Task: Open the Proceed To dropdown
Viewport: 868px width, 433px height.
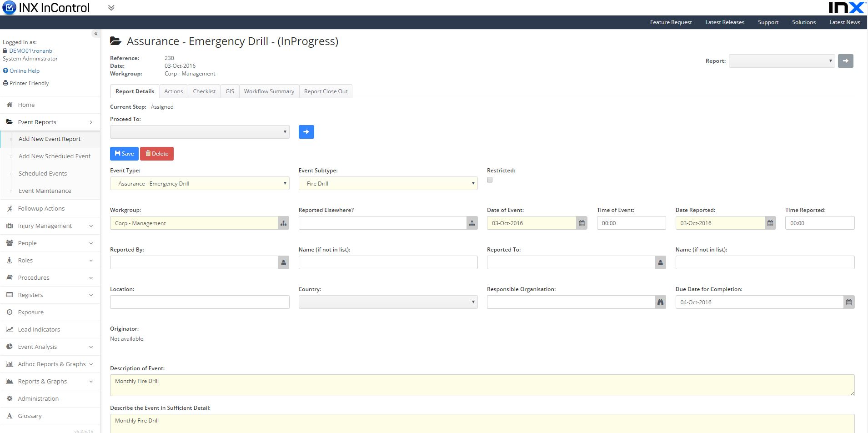Action: coord(200,132)
